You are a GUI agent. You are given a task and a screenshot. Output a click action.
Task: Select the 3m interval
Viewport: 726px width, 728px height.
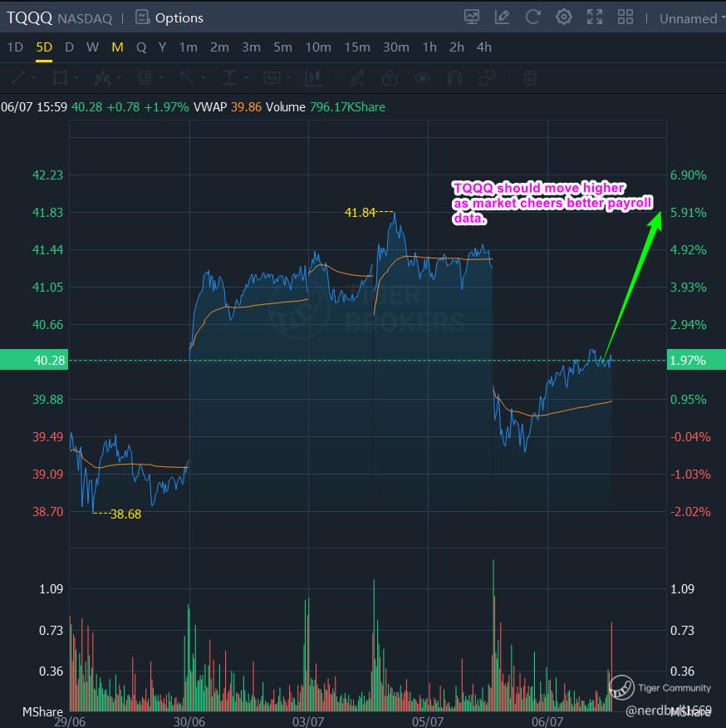[x=251, y=47]
